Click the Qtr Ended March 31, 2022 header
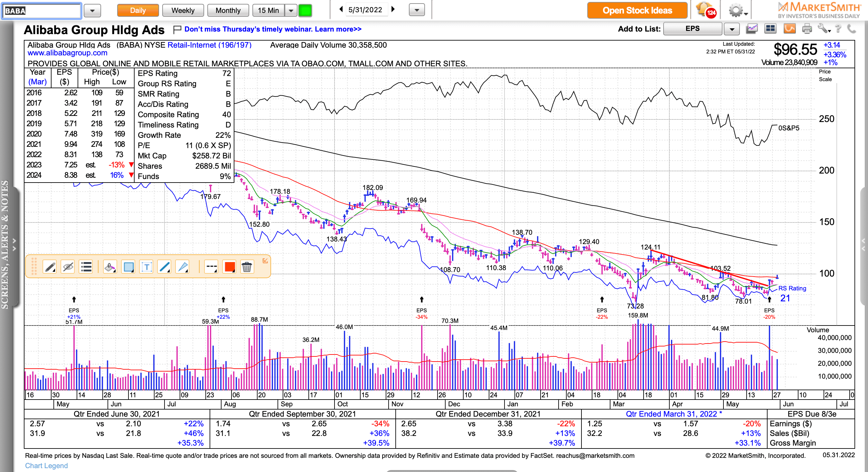868x472 pixels. [674, 414]
